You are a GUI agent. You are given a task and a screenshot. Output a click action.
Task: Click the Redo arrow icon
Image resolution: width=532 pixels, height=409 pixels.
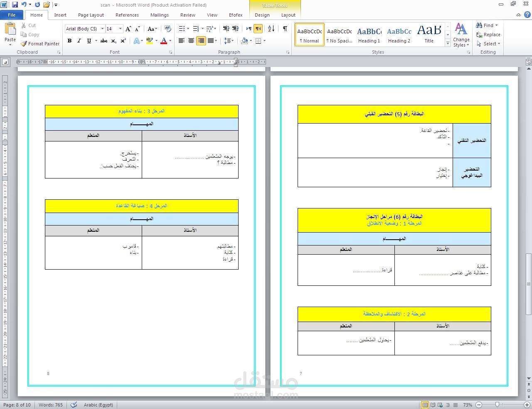pyautogui.click(x=37, y=5)
